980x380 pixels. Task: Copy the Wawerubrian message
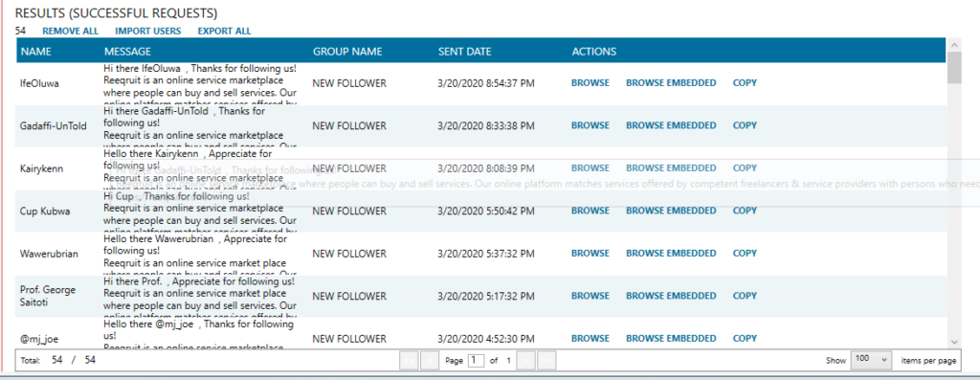pos(745,253)
